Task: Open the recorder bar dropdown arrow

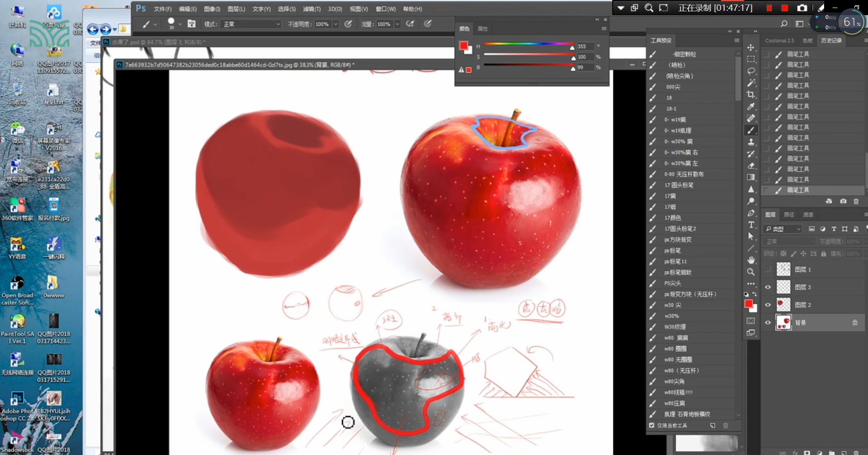Action: pyautogui.click(x=621, y=8)
